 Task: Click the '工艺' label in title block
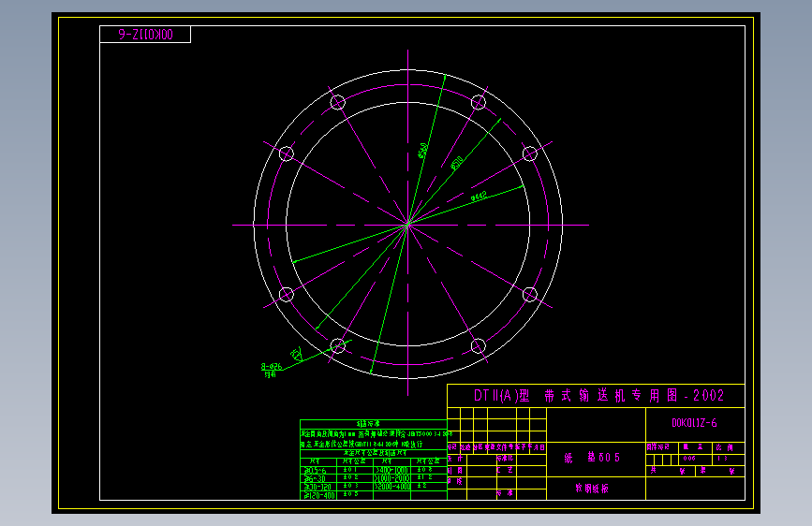(505, 470)
